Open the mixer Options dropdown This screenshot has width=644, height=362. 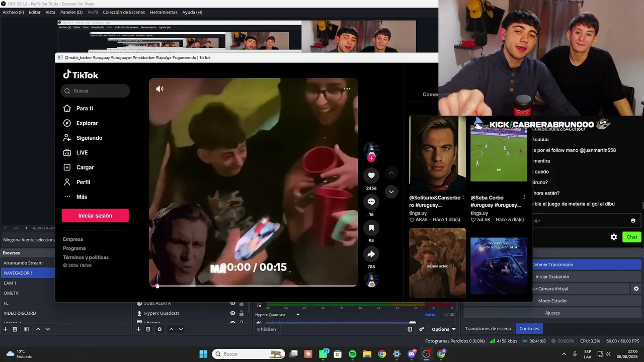pos(444,329)
